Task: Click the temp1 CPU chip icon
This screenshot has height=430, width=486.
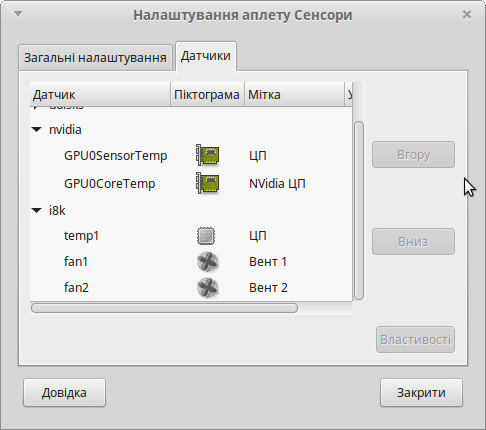Action: click(206, 236)
